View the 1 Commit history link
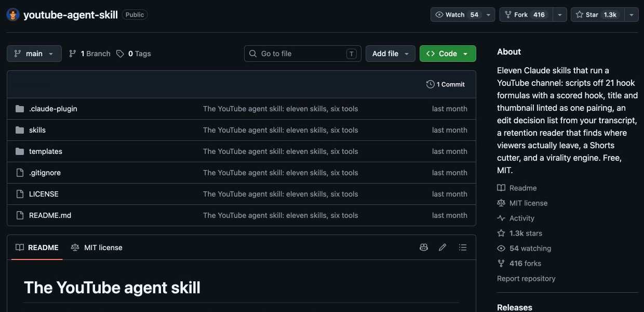644x312 pixels. [446, 84]
